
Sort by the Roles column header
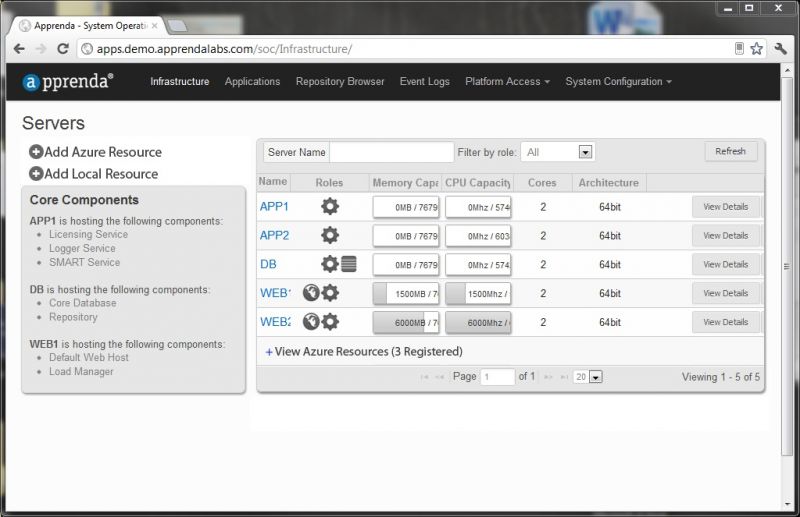(x=329, y=183)
